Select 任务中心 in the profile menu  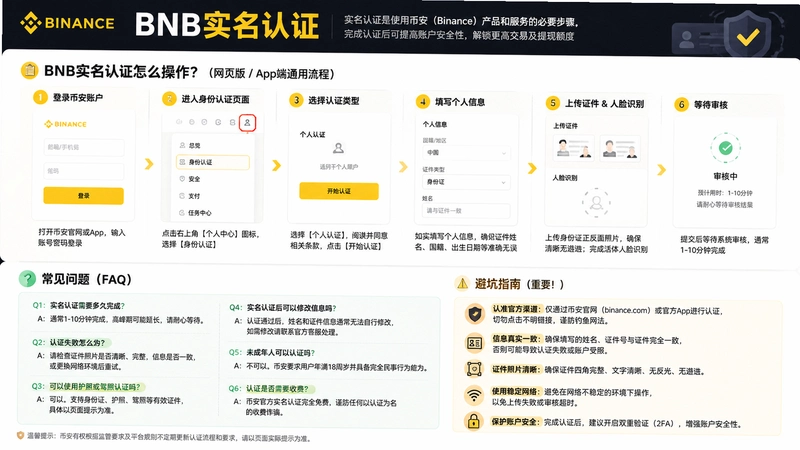point(213,213)
